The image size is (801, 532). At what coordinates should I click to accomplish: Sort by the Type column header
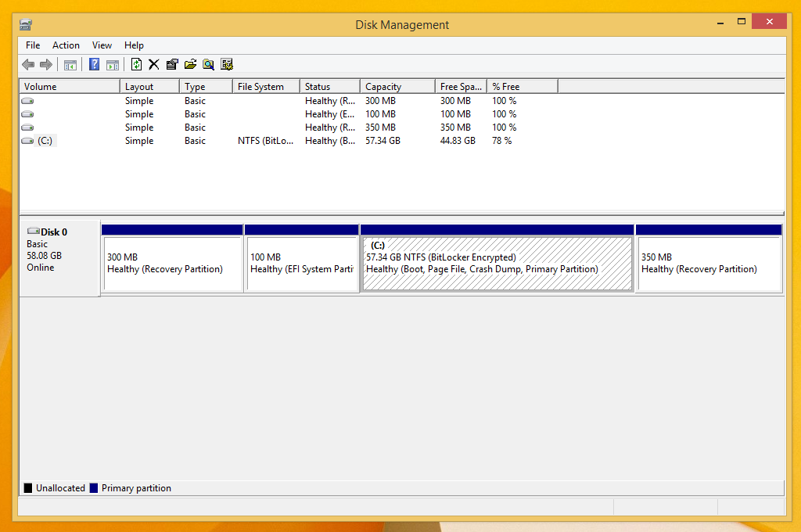(x=206, y=86)
